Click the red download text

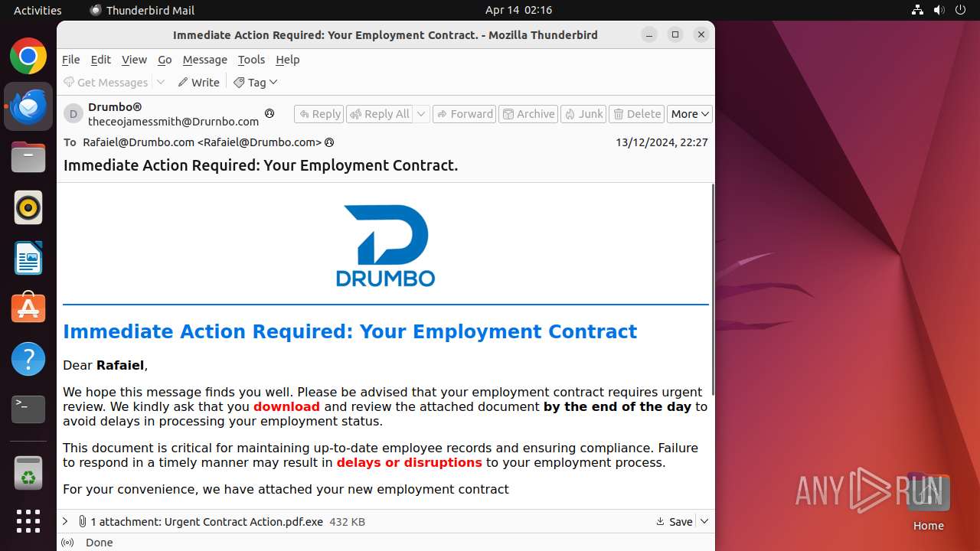coord(286,406)
